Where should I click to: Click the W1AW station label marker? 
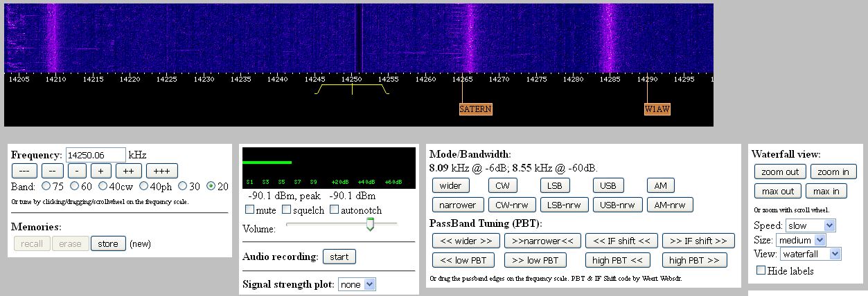pyautogui.click(x=657, y=109)
